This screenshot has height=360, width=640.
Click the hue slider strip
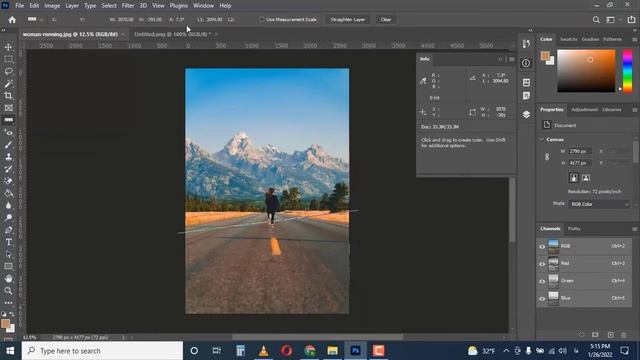coord(627,71)
